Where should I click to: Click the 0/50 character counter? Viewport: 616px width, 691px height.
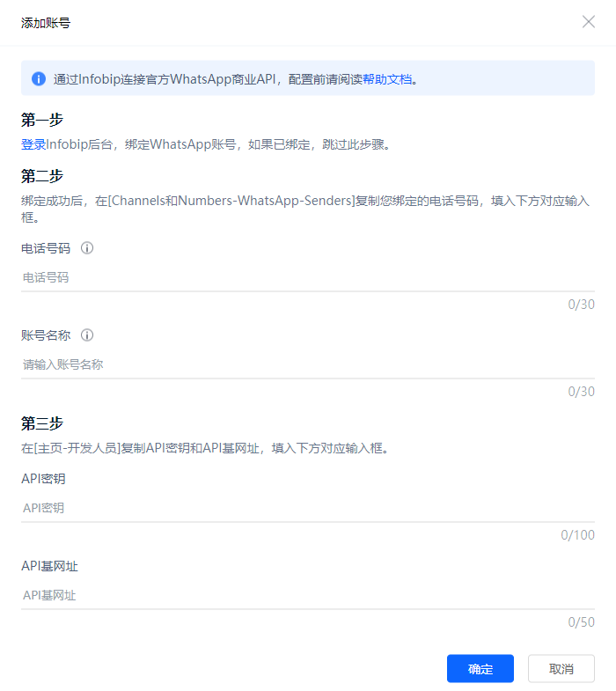pyautogui.click(x=581, y=621)
